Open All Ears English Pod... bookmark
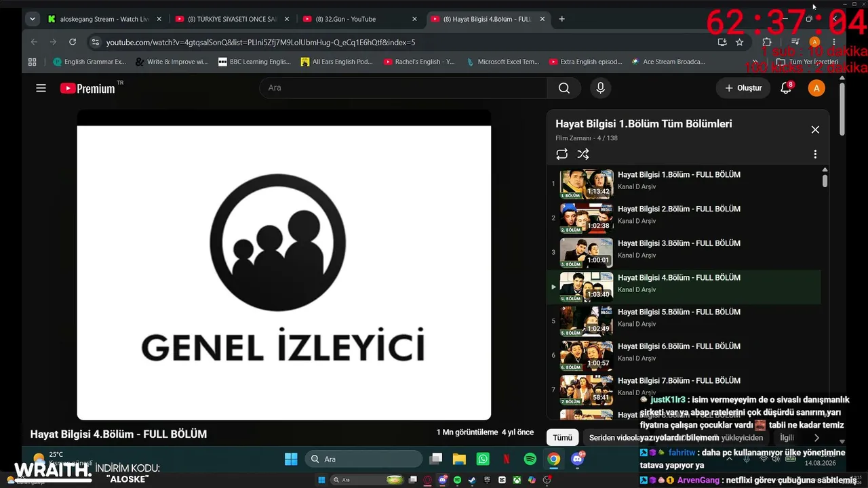This screenshot has width=868, height=488. [337, 62]
